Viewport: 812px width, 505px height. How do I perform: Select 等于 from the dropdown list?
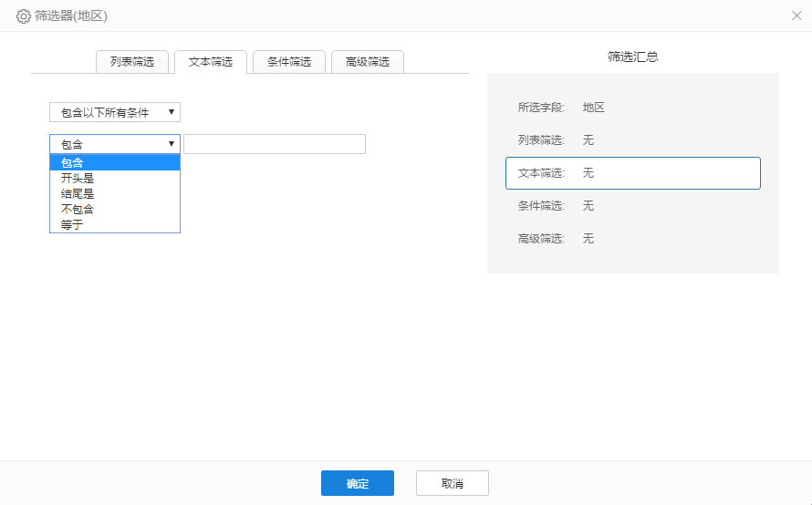[x=115, y=225]
